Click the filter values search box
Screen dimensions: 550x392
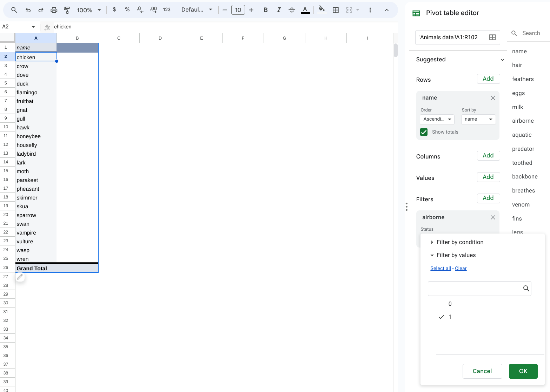(475, 289)
